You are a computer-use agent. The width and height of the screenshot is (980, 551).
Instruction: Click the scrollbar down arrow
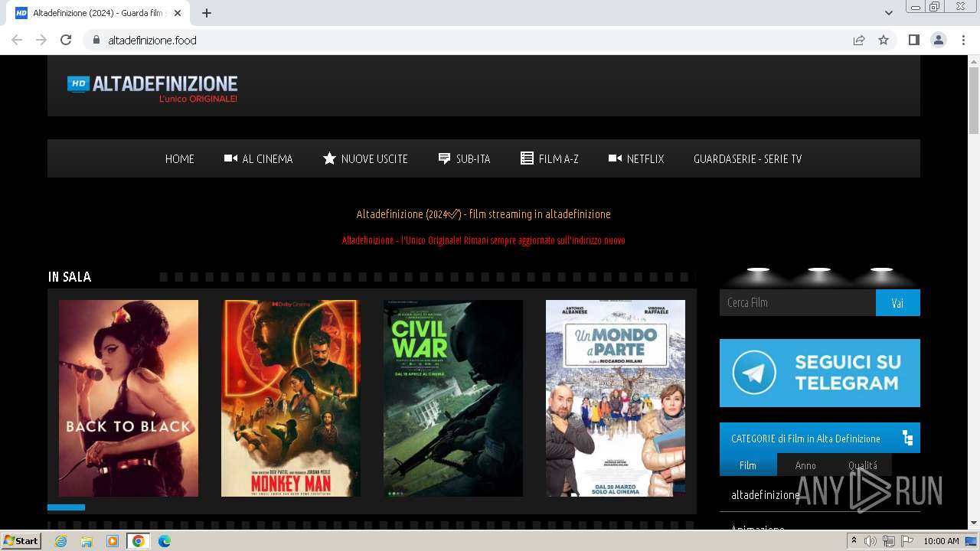pos(974,523)
